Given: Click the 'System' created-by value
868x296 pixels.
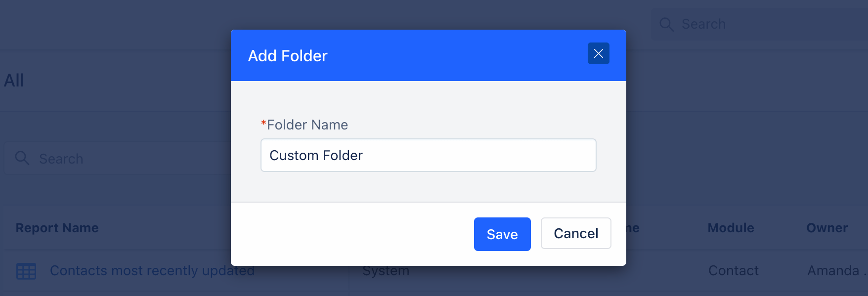Looking at the screenshot, I should pyautogui.click(x=386, y=271).
